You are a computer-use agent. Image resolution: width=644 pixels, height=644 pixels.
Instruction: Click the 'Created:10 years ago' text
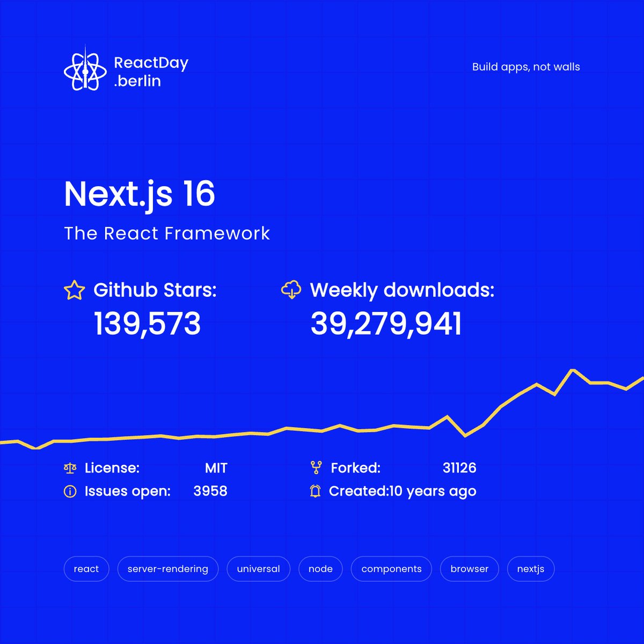coord(402,492)
